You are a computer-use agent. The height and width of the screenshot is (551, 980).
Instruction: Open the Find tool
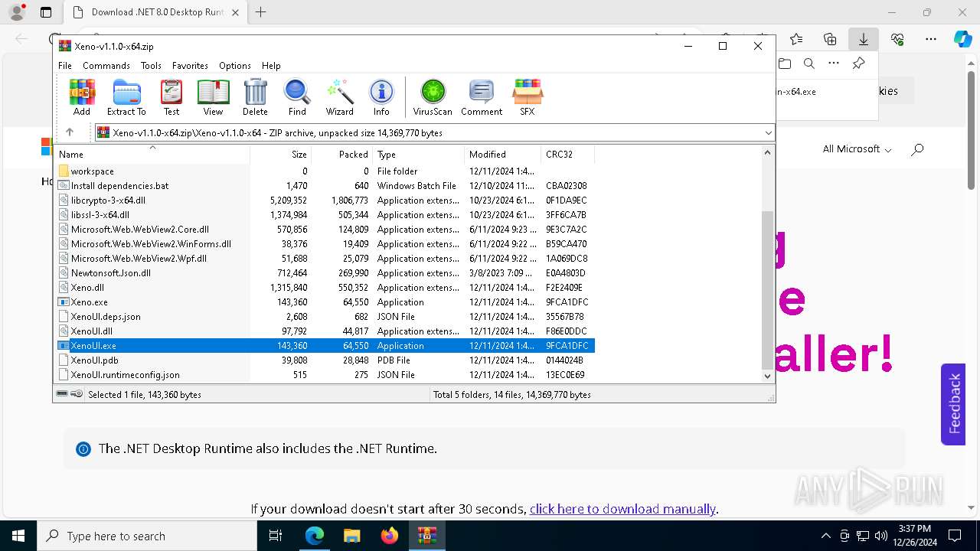coord(297,97)
